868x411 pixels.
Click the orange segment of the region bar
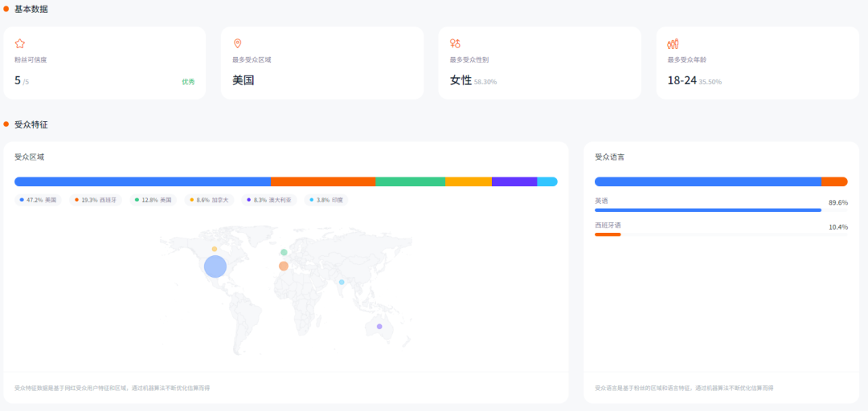pos(323,181)
